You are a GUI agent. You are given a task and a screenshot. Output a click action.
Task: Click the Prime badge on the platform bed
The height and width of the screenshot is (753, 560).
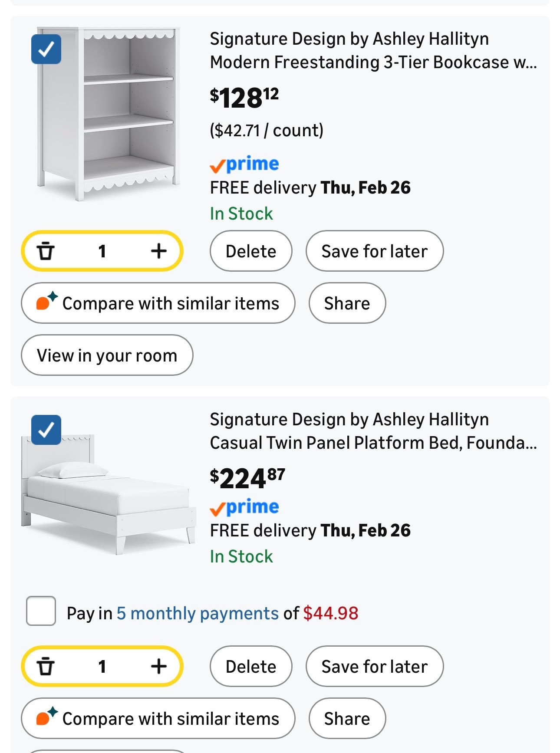[x=244, y=506]
